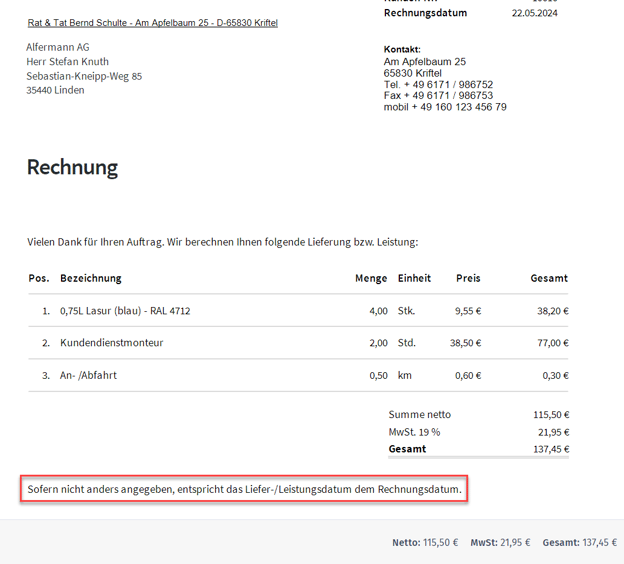Image resolution: width=624 pixels, height=564 pixels.
Task: Click the invoice date 22.05.2024
Action: pos(534,13)
